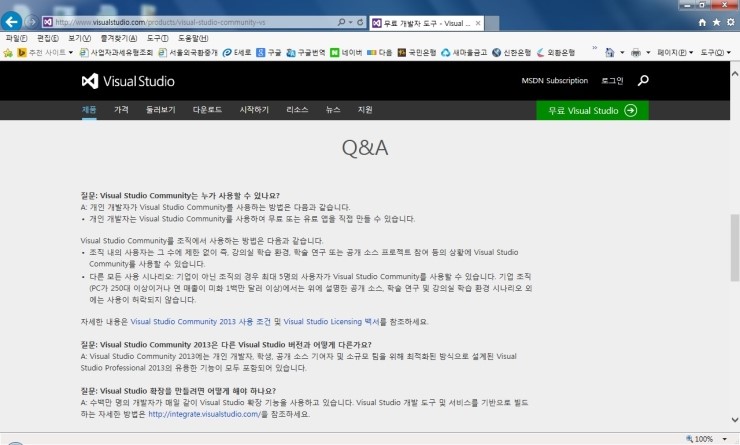
Task: Open the 구글 bookmark
Action: click(269, 52)
